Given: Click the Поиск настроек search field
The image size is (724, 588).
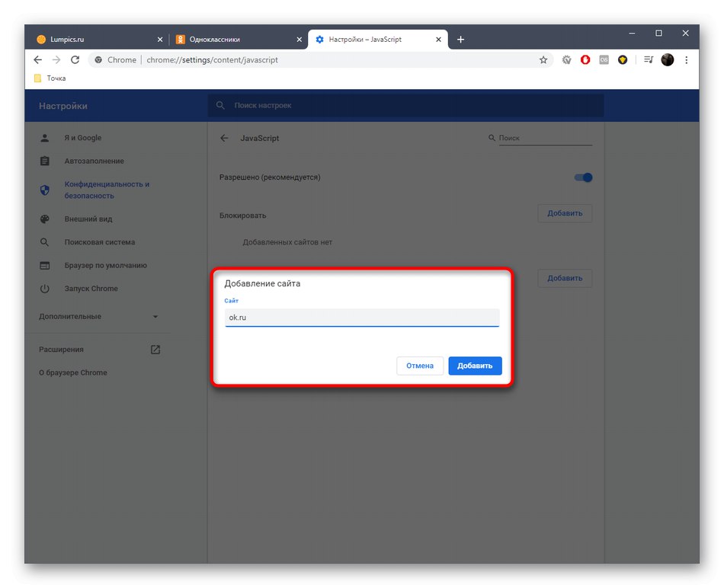Looking at the screenshot, I should (405, 105).
